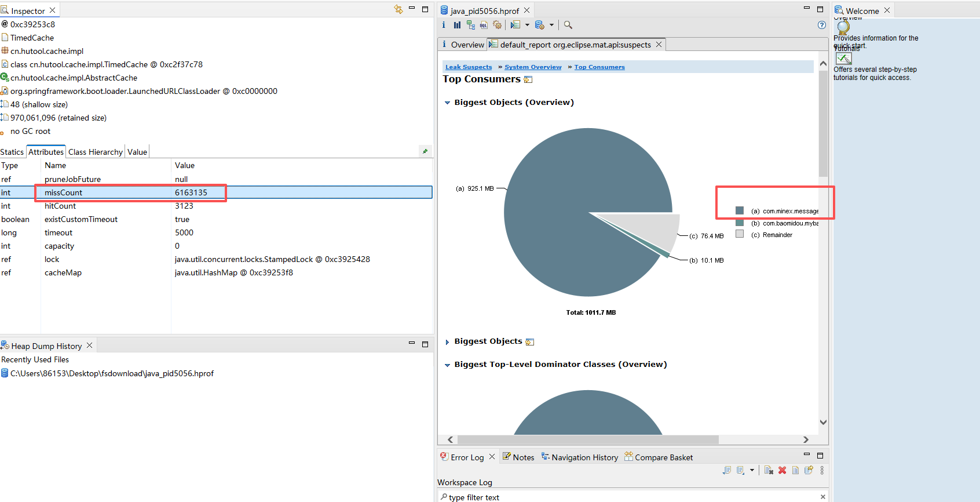Switch to the Class Hierarchy tab
The image size is (980, 502).
coord(96,152)
